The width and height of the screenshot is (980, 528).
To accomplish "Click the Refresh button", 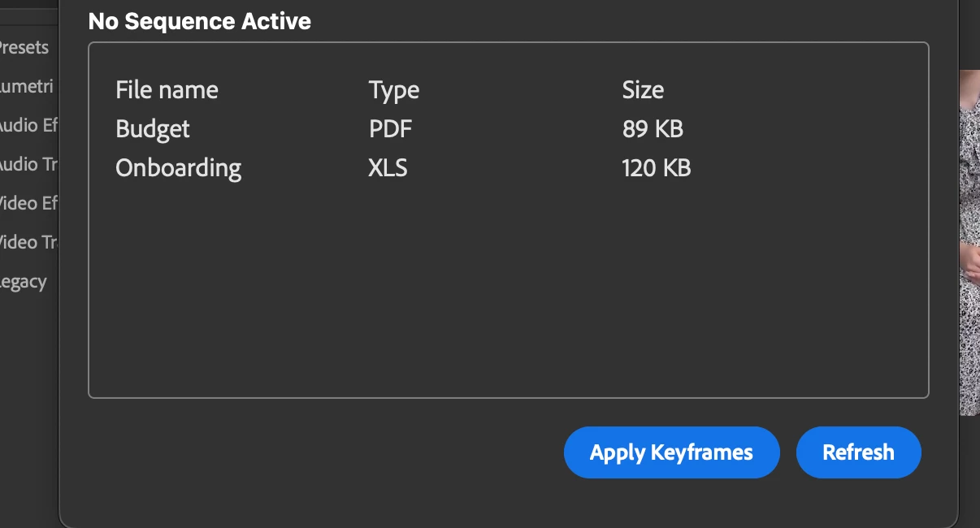I will pos(858,452).
